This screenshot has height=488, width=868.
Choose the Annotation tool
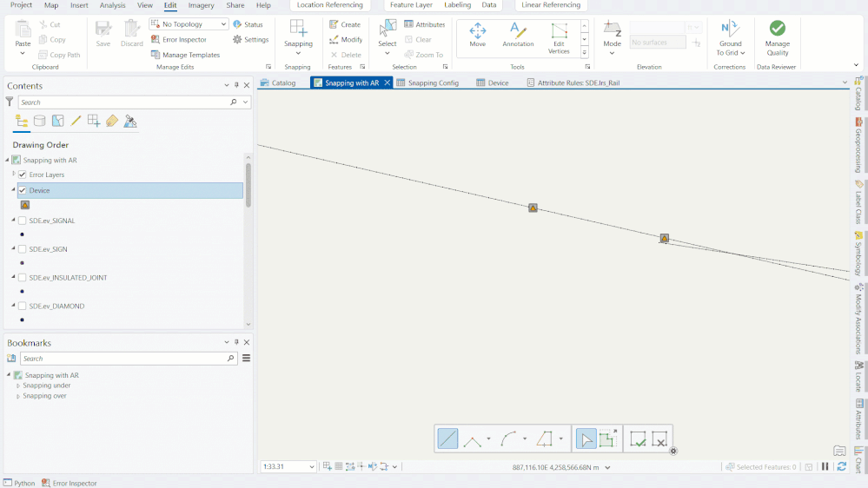518,35
